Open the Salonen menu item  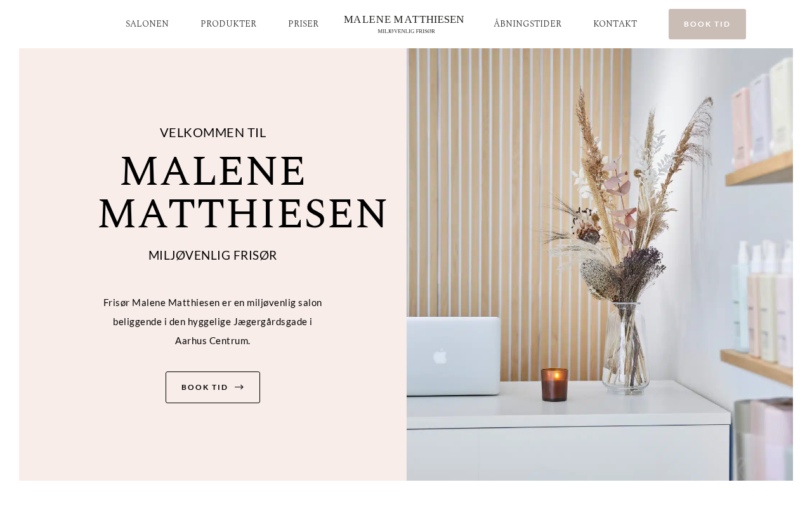coord(147,24)
